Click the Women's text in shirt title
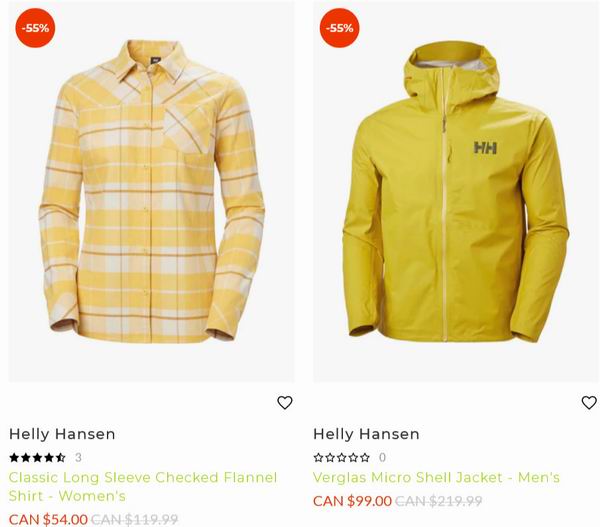This screenshot has width=600, height=527. pos(92,496)
